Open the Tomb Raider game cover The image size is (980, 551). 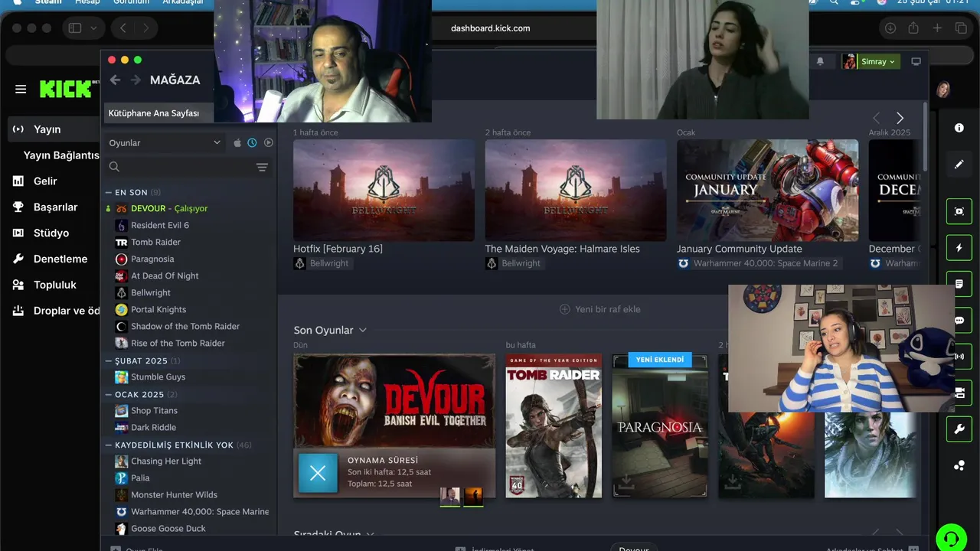click(554, 425)
